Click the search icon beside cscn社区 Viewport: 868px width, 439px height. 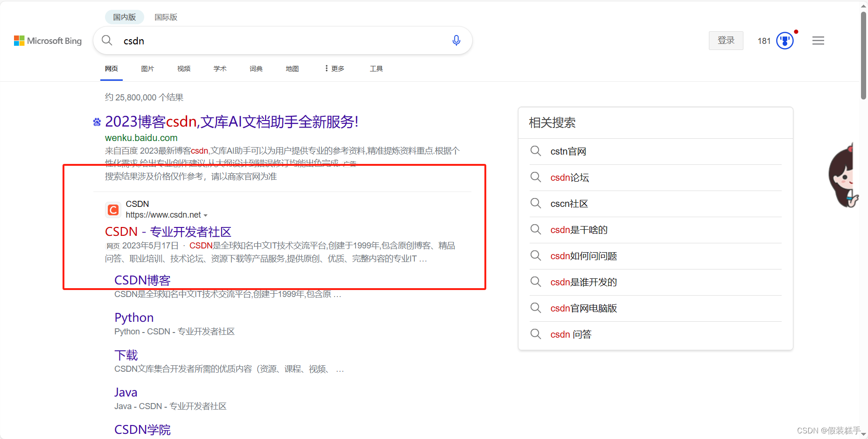(536, 204)
